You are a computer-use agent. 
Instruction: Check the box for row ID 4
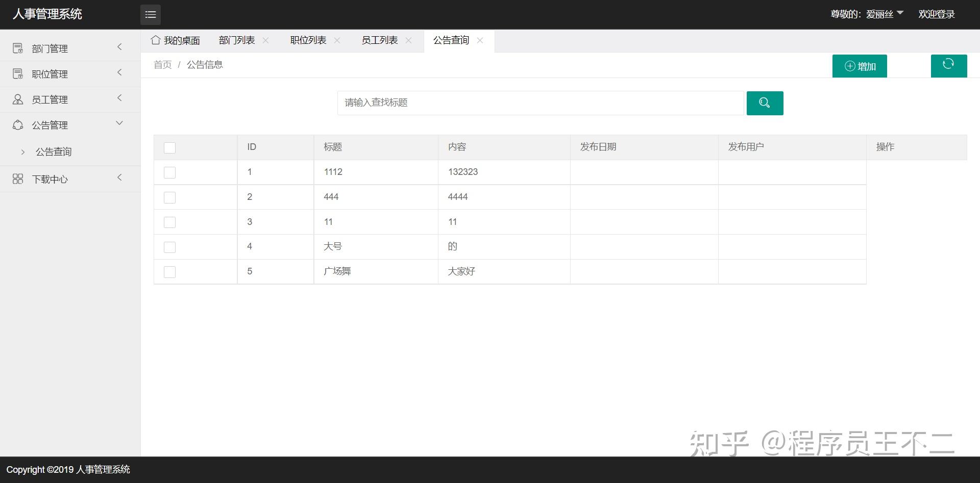pyautogui.click(x=169, y=247)
